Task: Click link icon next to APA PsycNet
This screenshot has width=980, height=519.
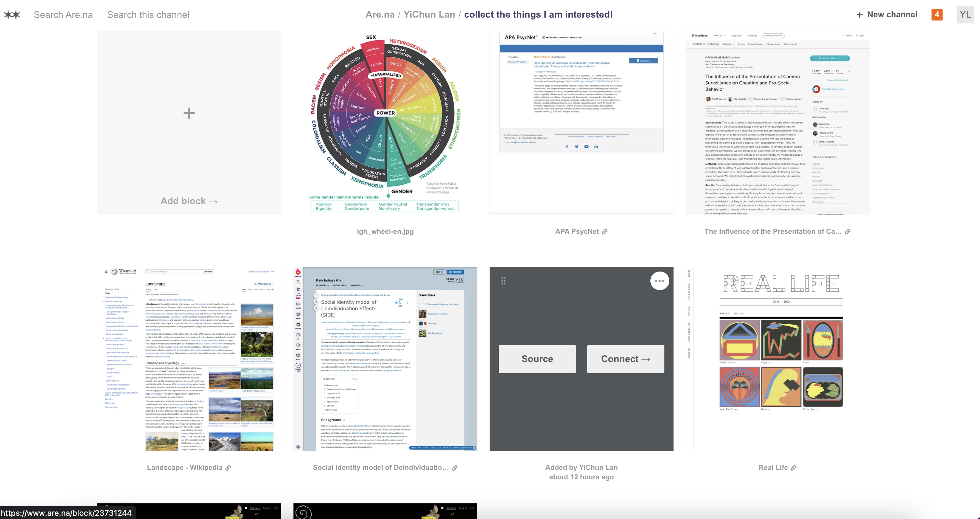Action: coord(605,231)
